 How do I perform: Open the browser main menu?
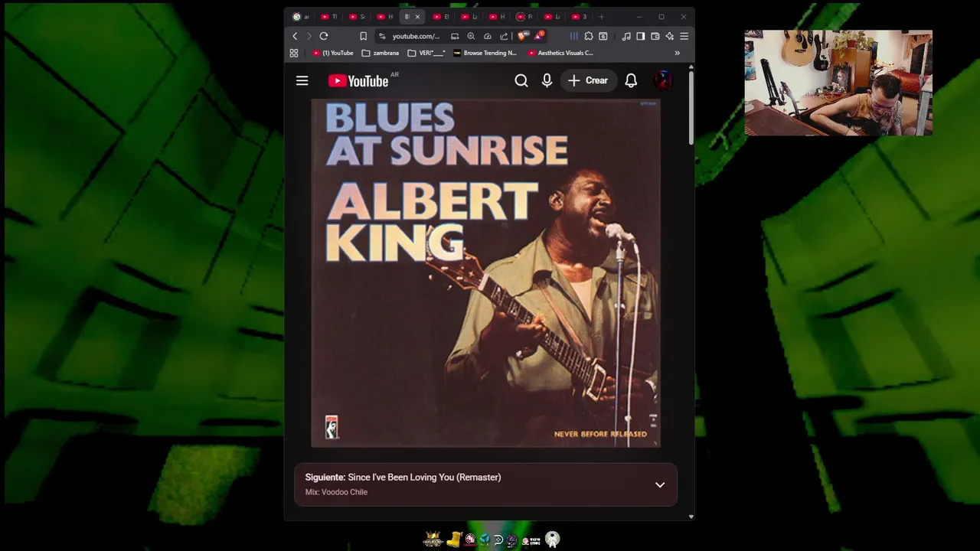(x=684, y=36)
